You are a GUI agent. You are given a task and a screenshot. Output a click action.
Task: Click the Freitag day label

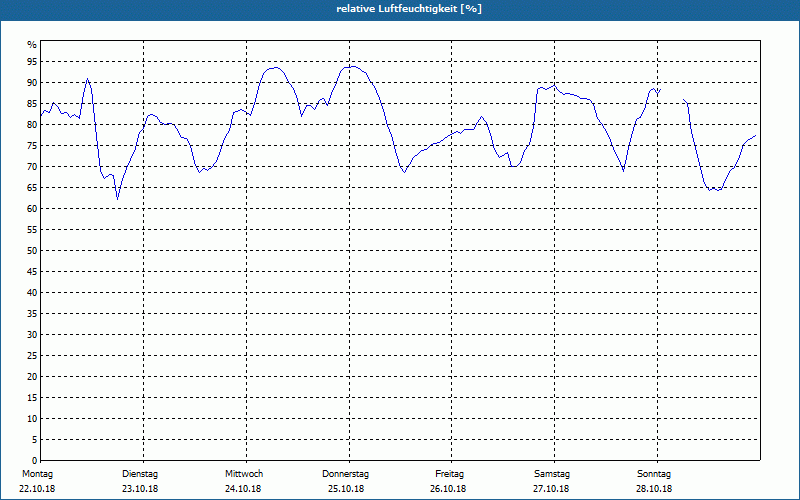point(449,474)
